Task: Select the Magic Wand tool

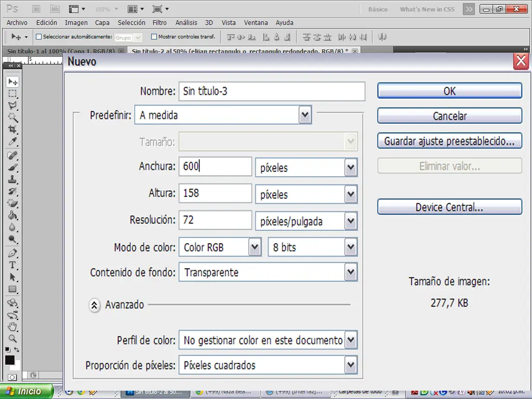Action: [12, 117]
